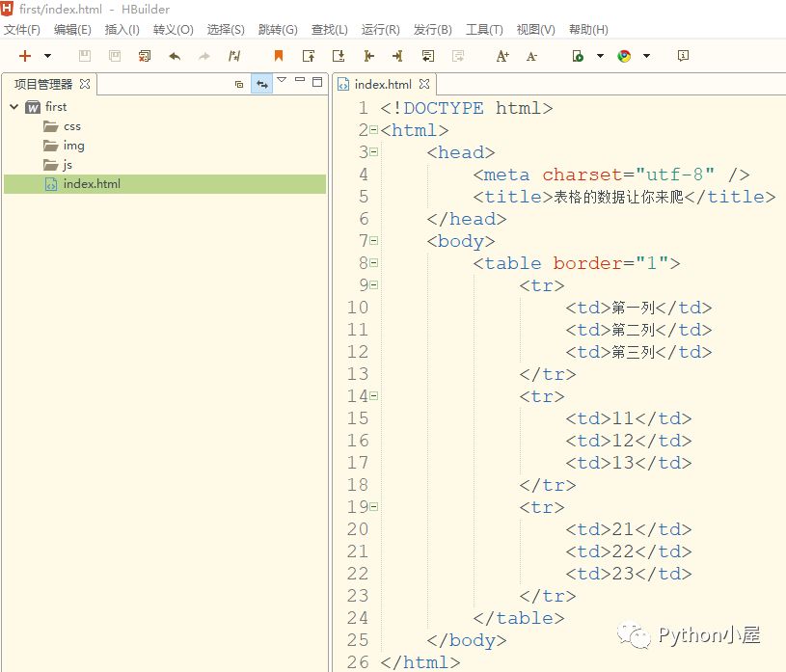Fold the tr tag at line 9

374,284
